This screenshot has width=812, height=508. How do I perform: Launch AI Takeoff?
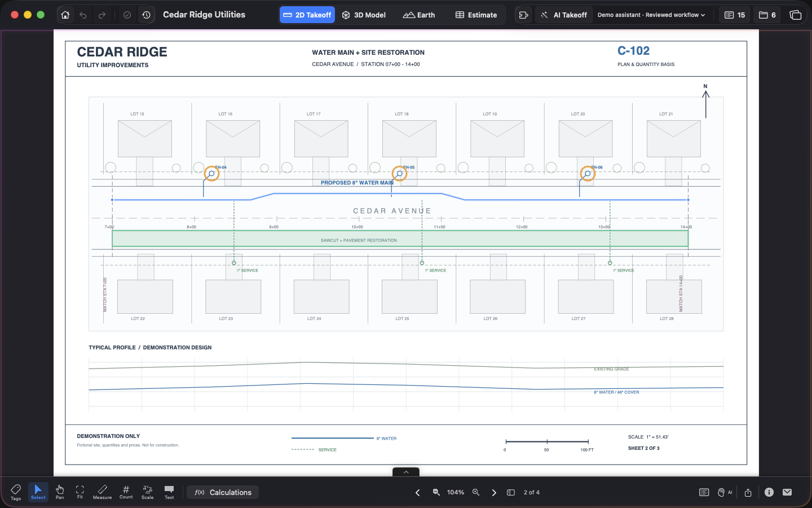pos(564,15)
